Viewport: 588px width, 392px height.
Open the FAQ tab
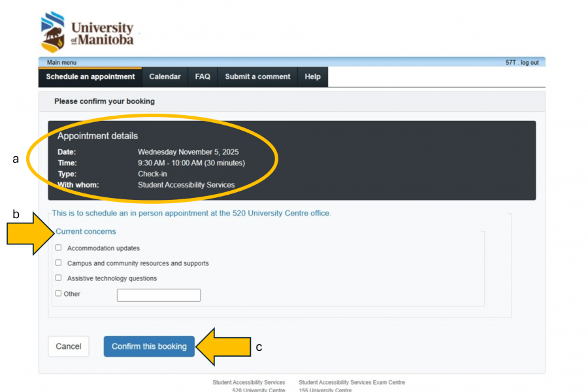click(203, 77)
